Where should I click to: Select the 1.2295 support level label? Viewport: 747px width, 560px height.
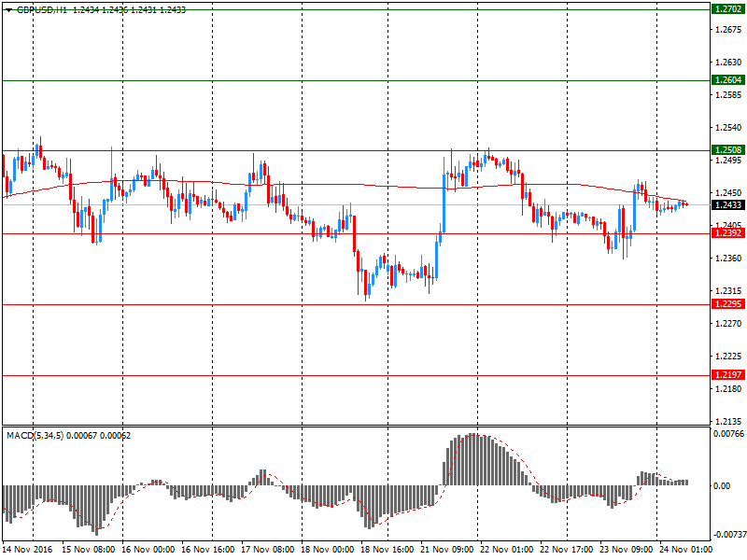click(x=728, y=304)
